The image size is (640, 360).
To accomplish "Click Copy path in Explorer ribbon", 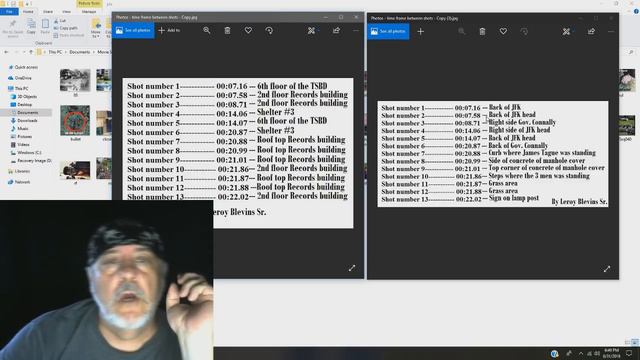I will 65,28.
